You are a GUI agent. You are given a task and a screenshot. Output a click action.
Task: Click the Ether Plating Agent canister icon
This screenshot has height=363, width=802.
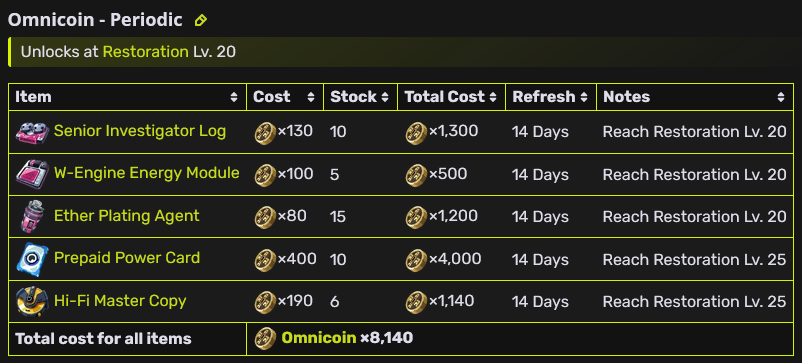(x=32, y=216)
